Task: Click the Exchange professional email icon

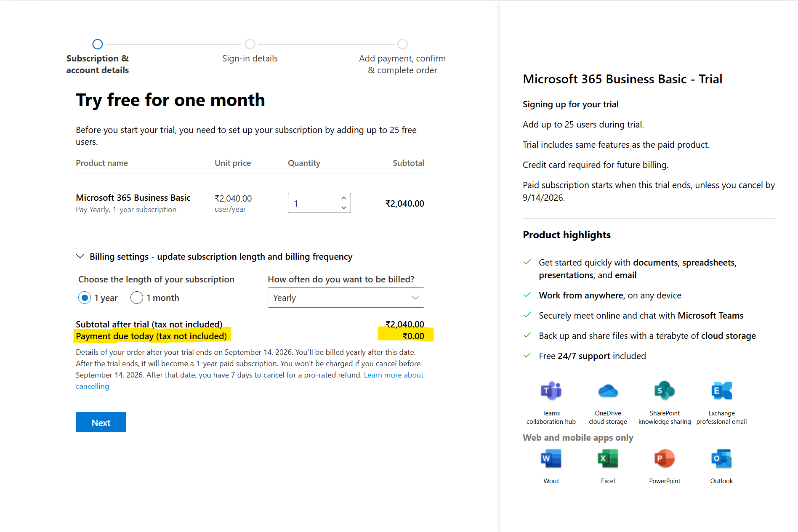Action: [721, 391]
